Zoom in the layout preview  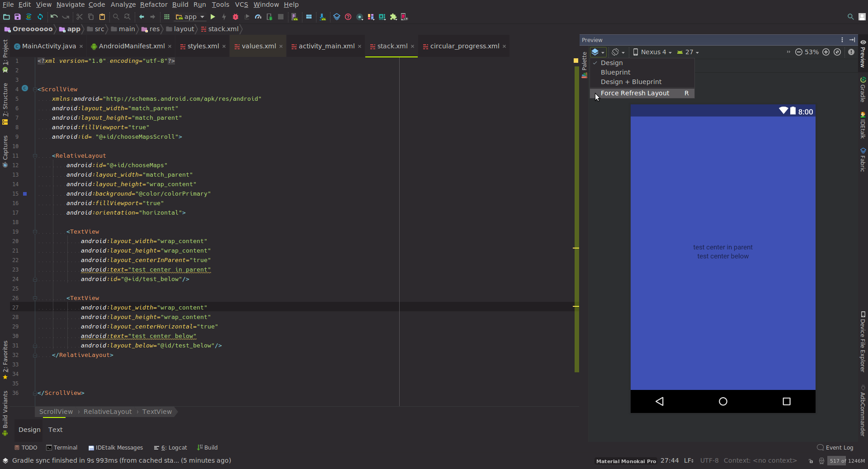point(826,52)
